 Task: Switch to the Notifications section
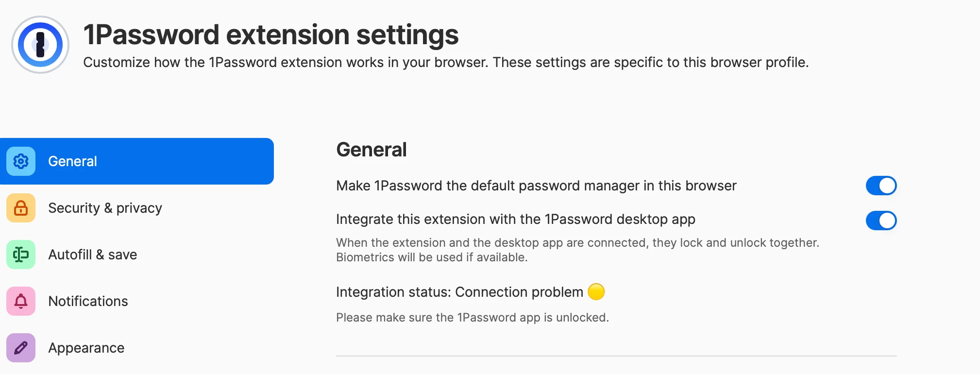[x=88, y=301]
